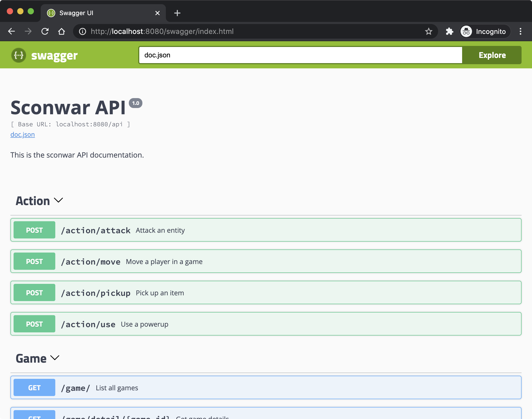Collapse the Action section chevron
Image resolution: width=532 pixels, height=419 pixels.
(58, 200)
